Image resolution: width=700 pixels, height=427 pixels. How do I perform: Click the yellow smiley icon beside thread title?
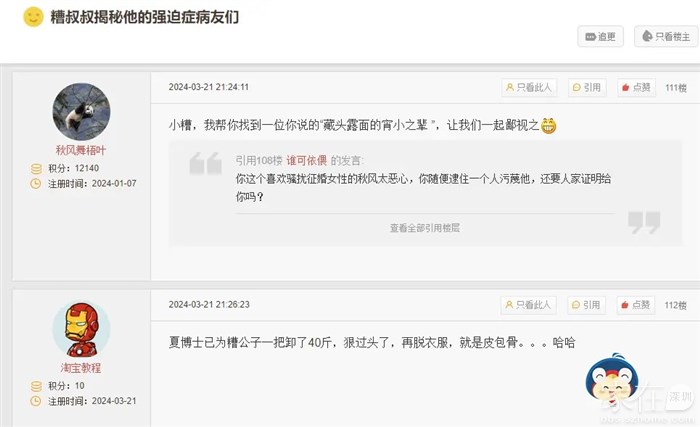tap(33, 17)
